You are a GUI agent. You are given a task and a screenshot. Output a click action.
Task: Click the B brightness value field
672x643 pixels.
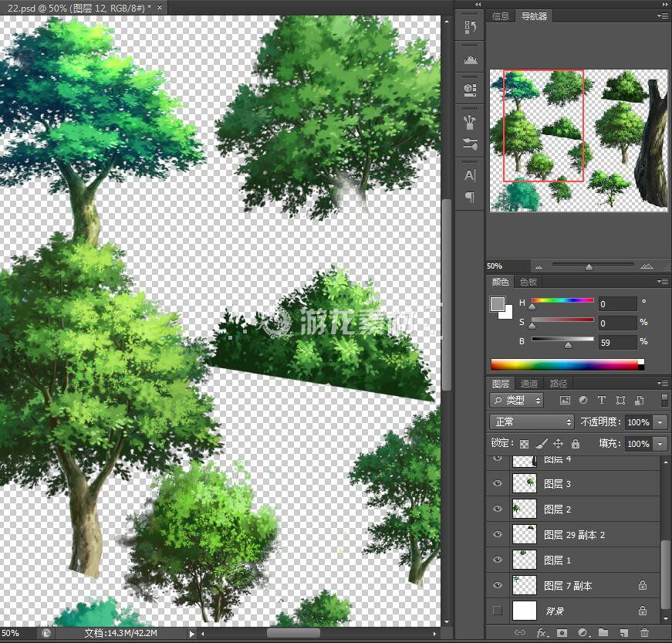[617, 343]
